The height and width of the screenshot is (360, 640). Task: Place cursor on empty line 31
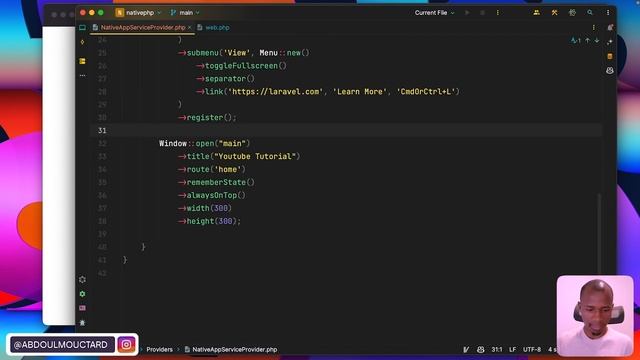[x=346, y=131]
